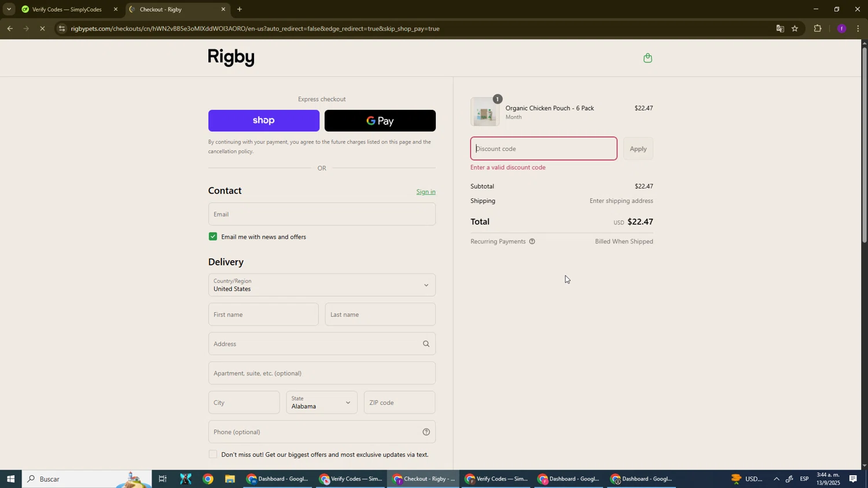The image size is (868, 488).
Task: Open the tab search dropdown arrow
Action: pos(9,9)
